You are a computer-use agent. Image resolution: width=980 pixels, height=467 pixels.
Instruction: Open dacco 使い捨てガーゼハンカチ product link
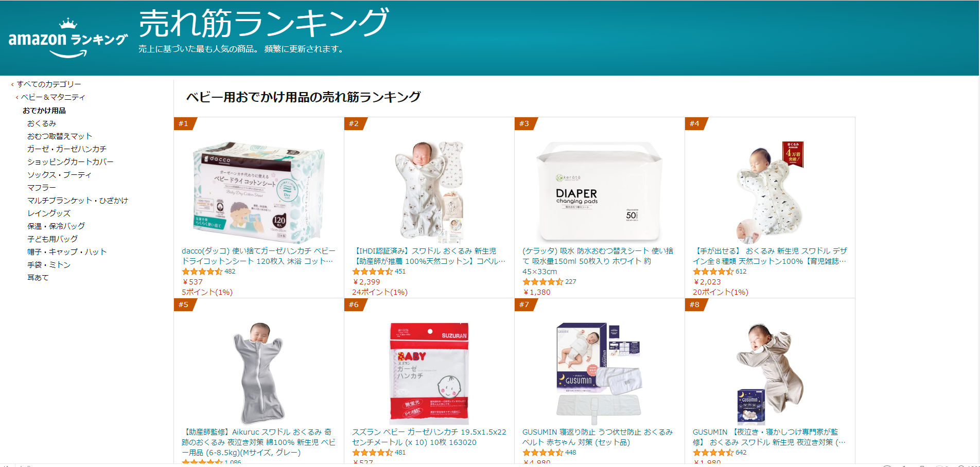pyautogui.click(x=258, y=256)
